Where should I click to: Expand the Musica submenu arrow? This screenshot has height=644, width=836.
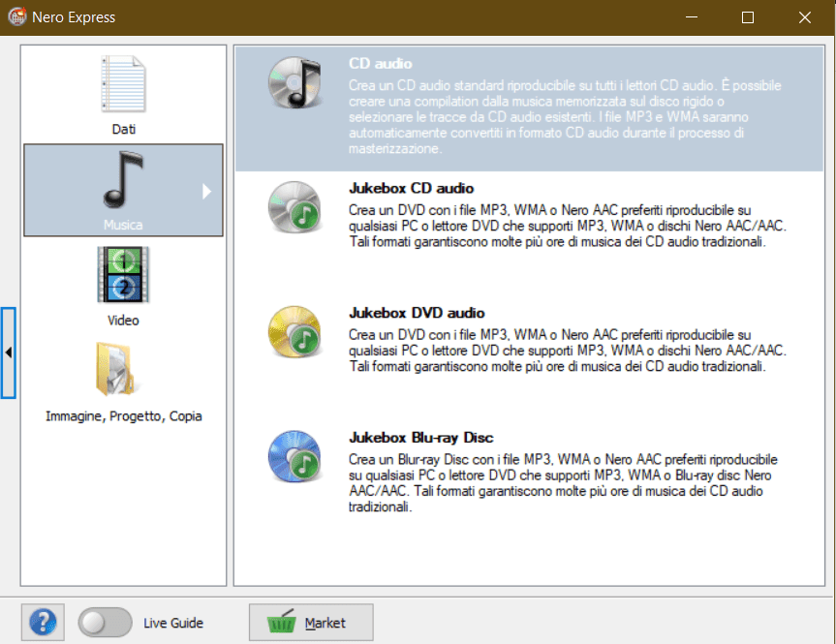click(x=207, y=192)
